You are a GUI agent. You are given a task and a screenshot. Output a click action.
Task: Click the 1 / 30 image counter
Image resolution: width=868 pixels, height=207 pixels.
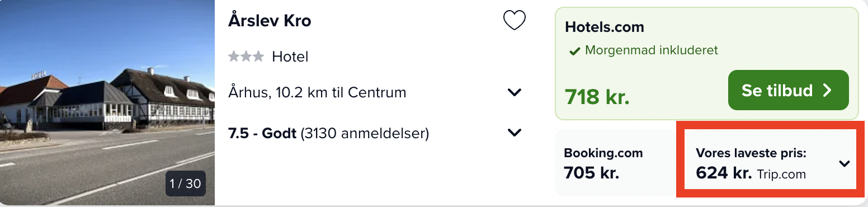[186, 184]
